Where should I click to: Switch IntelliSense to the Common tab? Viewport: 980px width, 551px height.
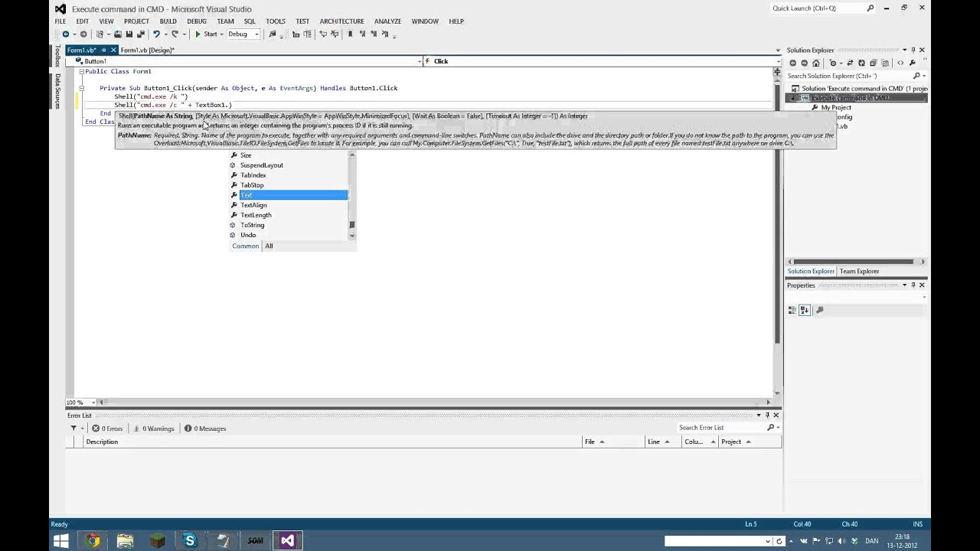tap(246, 246)
